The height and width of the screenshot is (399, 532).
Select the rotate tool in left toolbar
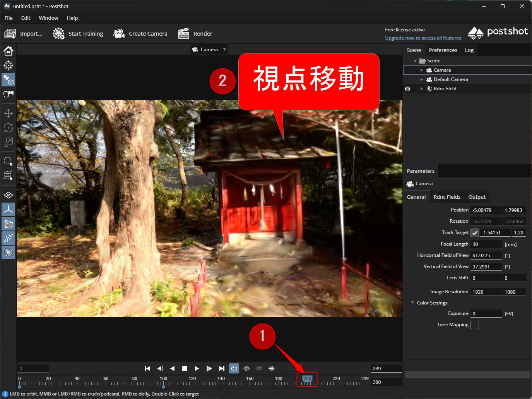9,128
